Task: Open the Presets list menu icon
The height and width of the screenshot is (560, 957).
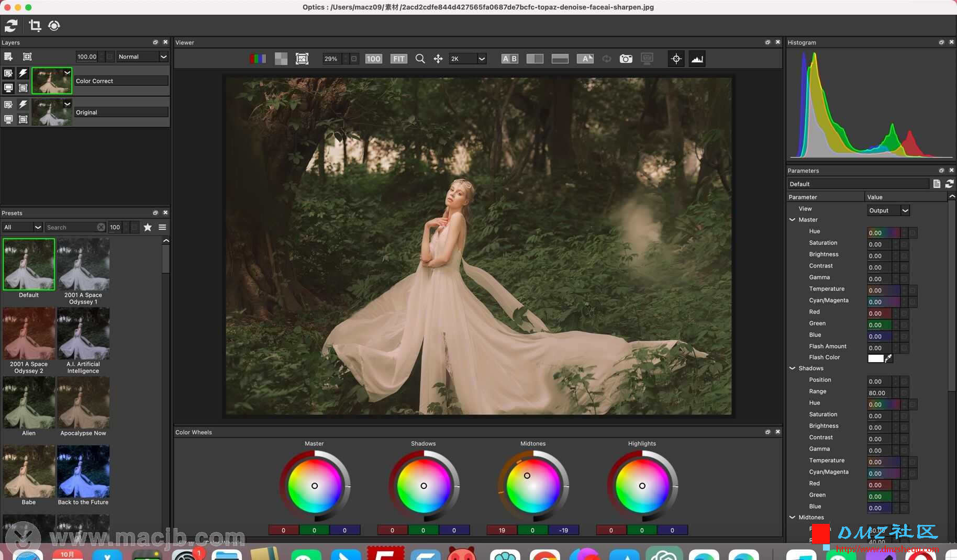Action: pos(162,227)
